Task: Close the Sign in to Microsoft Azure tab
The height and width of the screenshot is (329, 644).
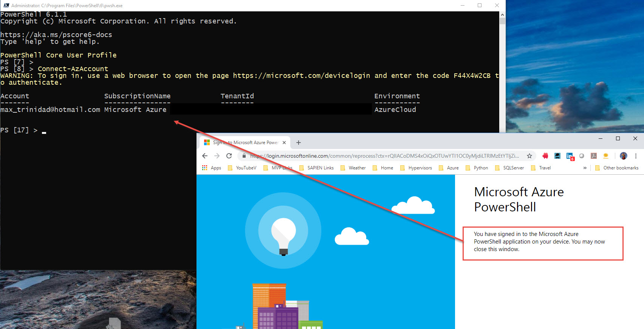Action: click(284, 143)
